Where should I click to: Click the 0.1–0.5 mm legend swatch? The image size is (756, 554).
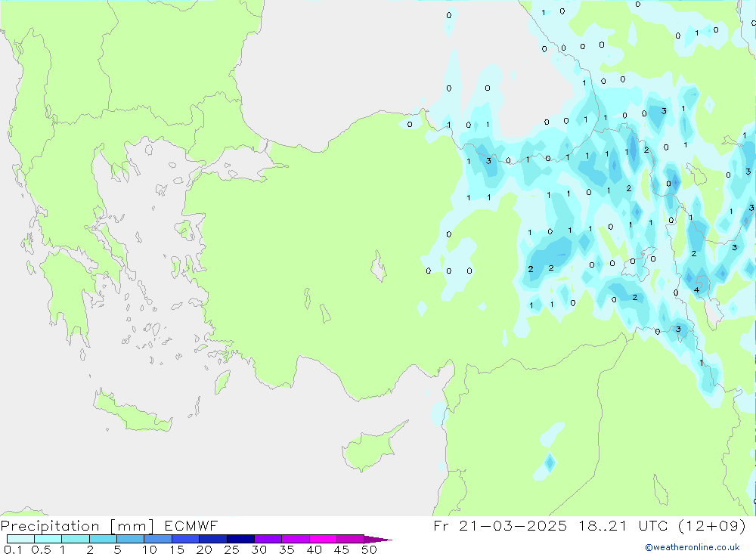(x=20, y=539)
